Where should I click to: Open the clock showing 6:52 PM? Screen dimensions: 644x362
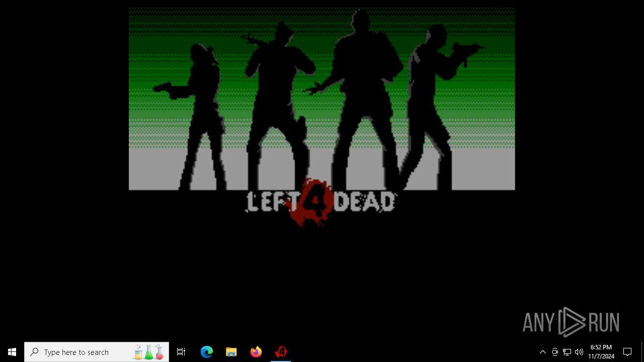[601, 352]
